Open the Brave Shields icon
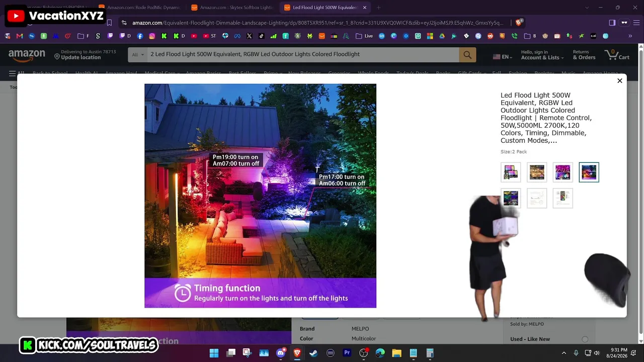644x362 pixels. (x=519, y=23)
